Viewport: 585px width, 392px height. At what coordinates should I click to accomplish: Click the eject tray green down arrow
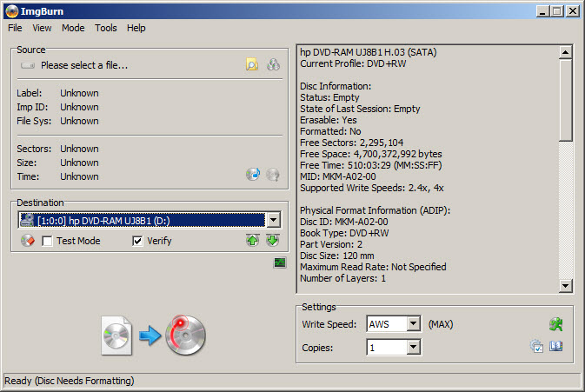coord(273,240)
